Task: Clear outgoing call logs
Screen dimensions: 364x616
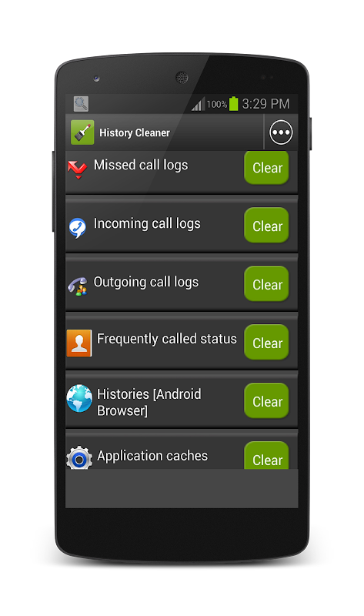Action: click(x=266, y=283)
